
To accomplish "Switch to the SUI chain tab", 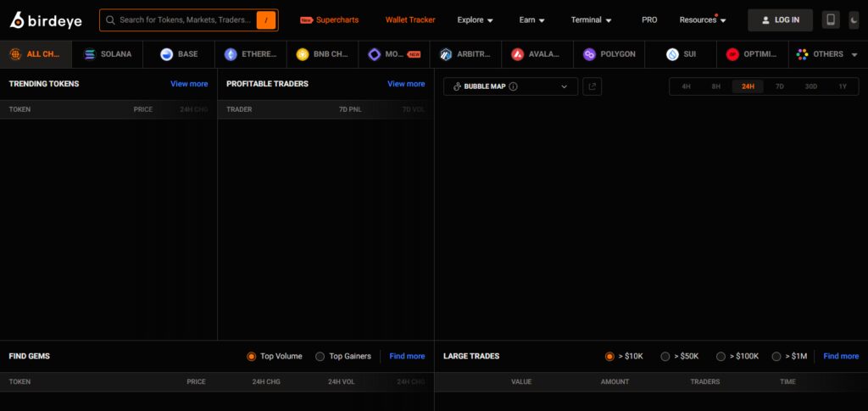I will [681, 54].
